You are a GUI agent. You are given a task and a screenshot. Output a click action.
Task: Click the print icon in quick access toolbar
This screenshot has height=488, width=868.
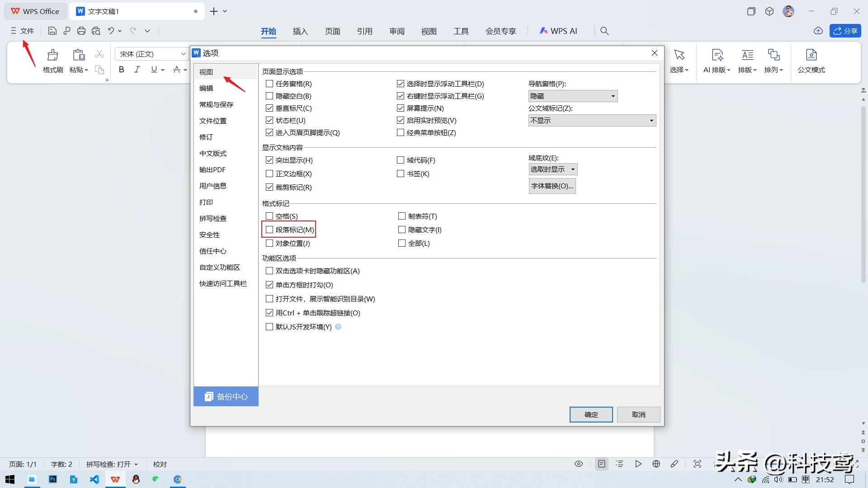pyautogui.click(x=81, y=30)
